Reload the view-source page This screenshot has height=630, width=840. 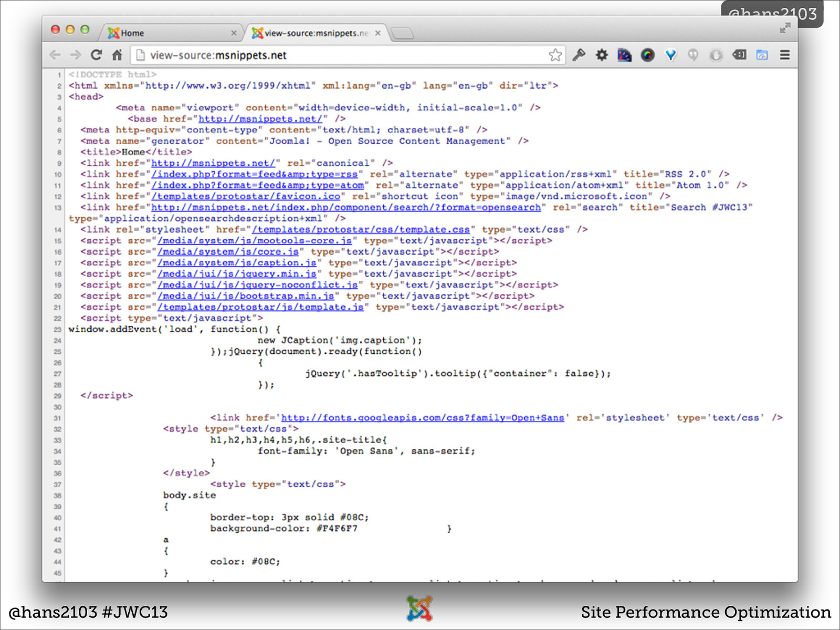coord(96,55)
